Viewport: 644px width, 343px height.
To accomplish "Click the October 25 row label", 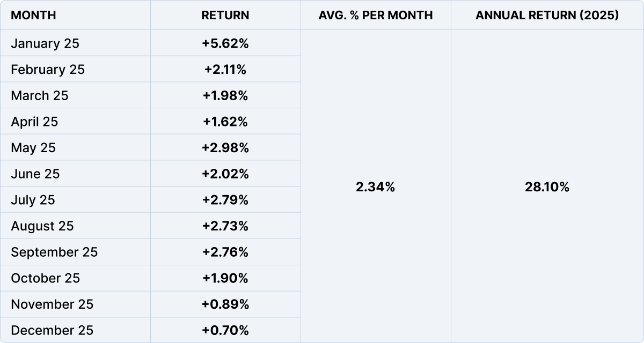I will (x=46, y=278).
